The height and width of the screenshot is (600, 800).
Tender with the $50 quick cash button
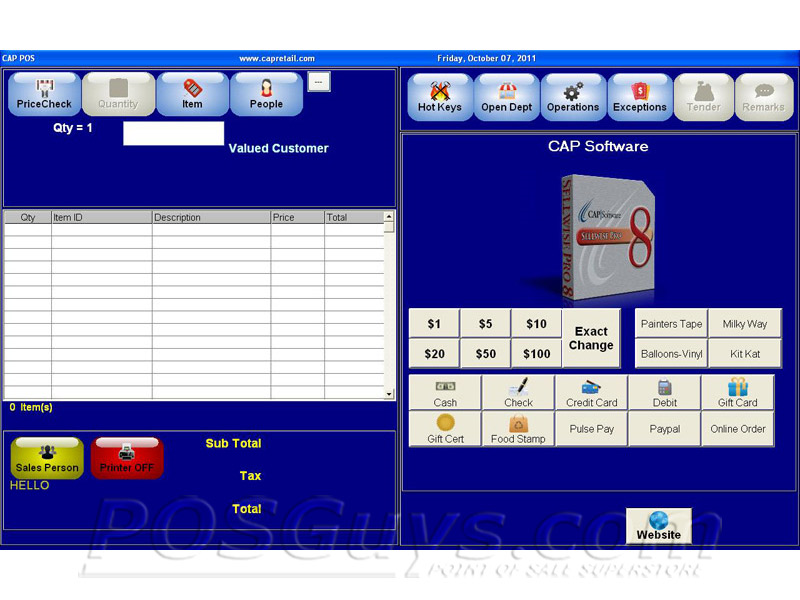pos(485,354)
